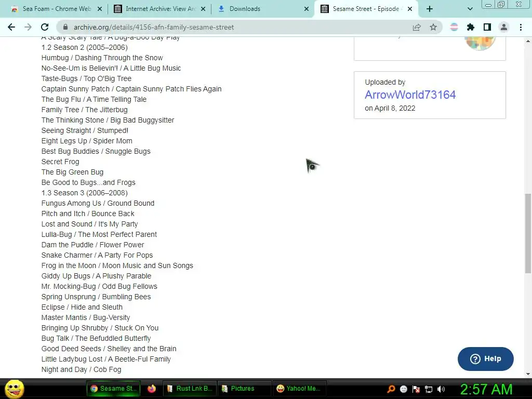The height and width of the screenshot is (399, 532).
Task: Open the Chrome profile avatar
Action: click(504, 27)
